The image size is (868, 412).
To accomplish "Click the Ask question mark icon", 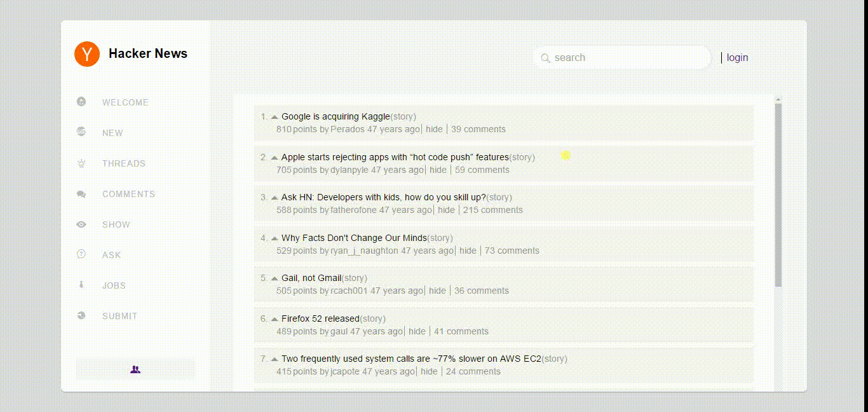I will pyautogui.click(x=81, y=254).
